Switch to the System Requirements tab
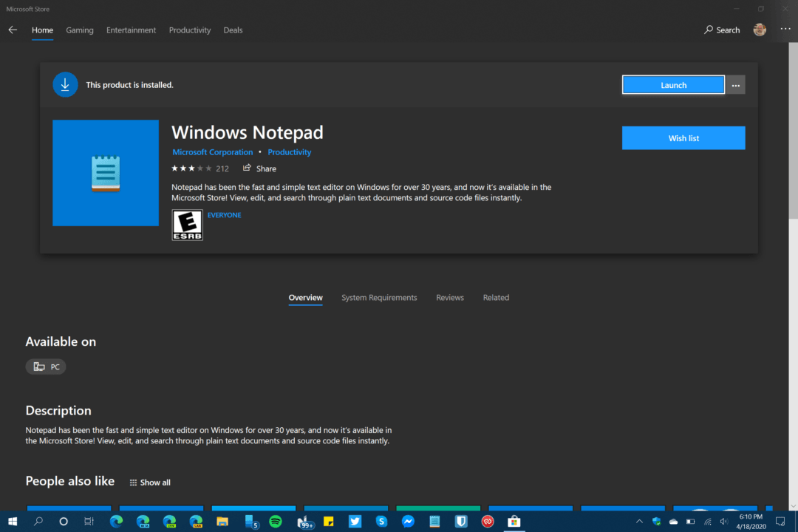798x532 pixels. (x=379, y=297)
